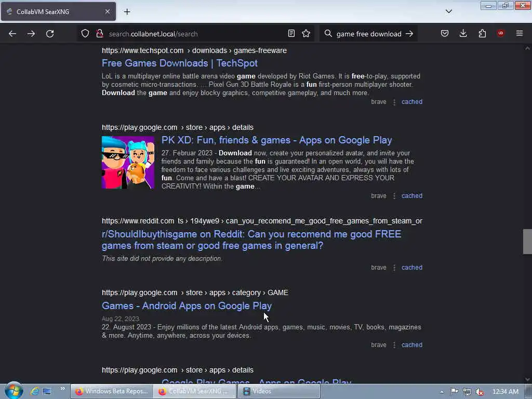Click the Show Desktop quick launch icon
532x399 pixels.
click(47, 391)
